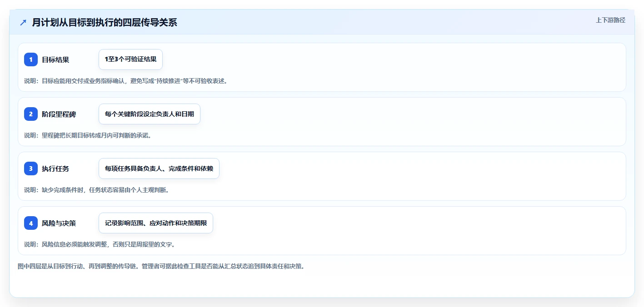Click the 阶段里程碑 layer label

[59, 114]
